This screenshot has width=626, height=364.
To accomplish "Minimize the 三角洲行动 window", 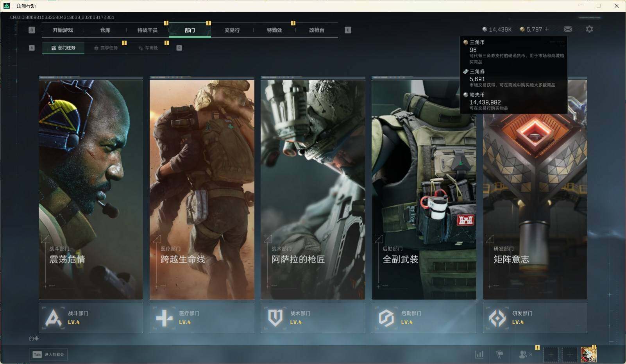I will [x=581, y=6].
